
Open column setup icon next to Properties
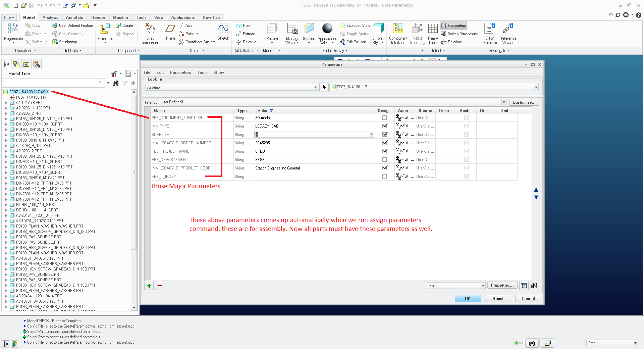[x=524, y=286]
